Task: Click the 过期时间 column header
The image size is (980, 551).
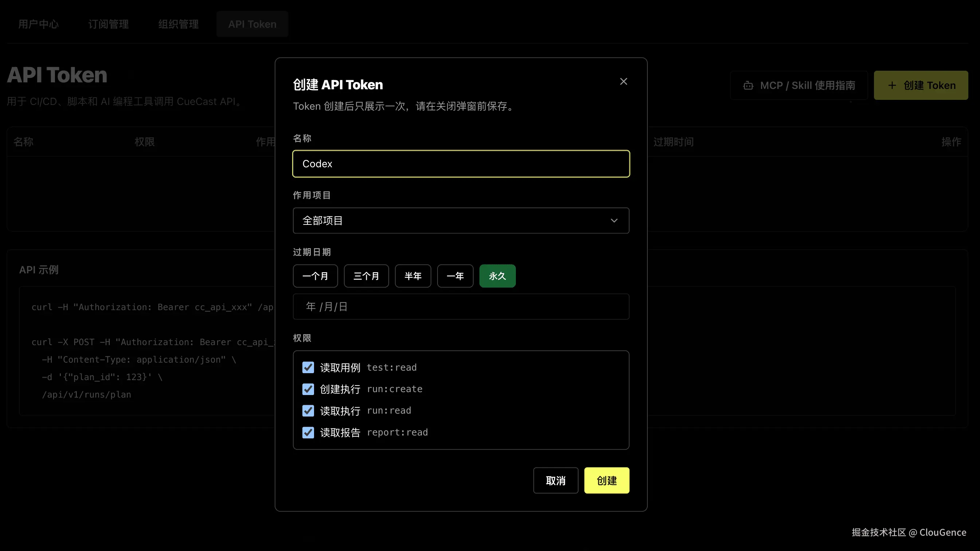Action: (x=673, y=142)
